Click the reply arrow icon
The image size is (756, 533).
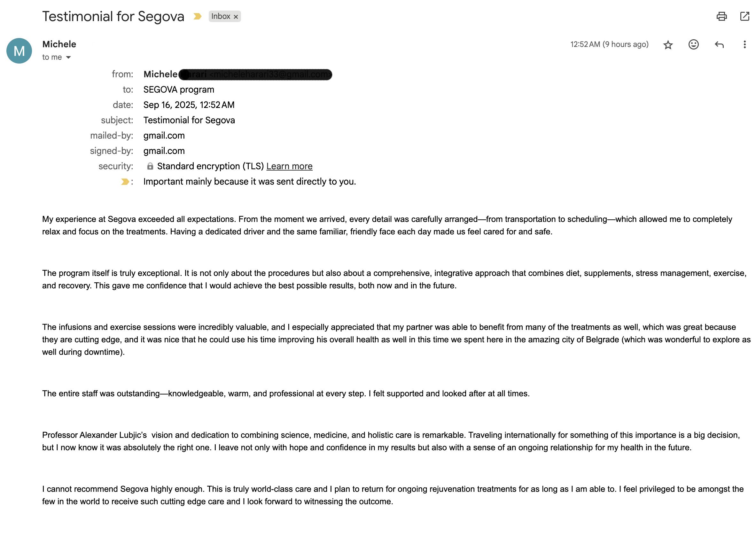point(719,44)
